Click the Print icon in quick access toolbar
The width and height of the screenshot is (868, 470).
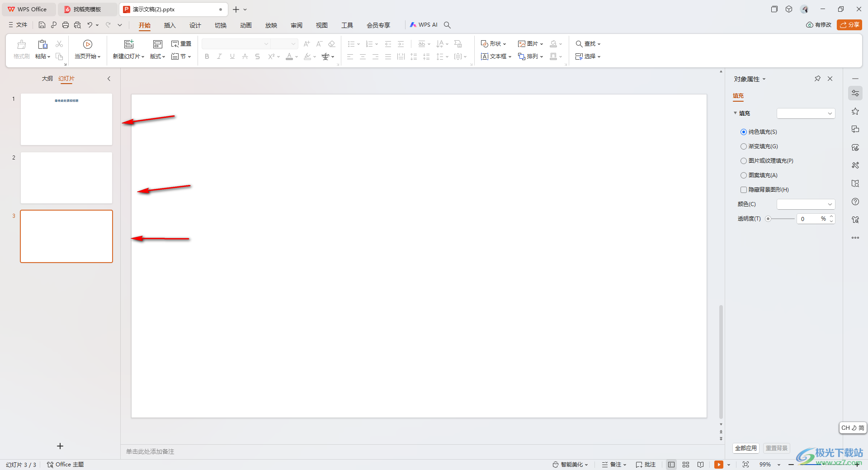[66, 25]
